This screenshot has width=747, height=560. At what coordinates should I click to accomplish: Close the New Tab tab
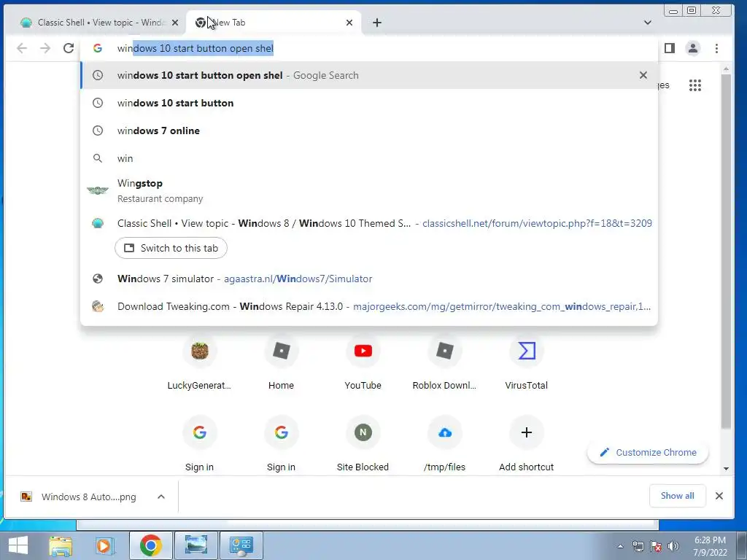point(349,23)
